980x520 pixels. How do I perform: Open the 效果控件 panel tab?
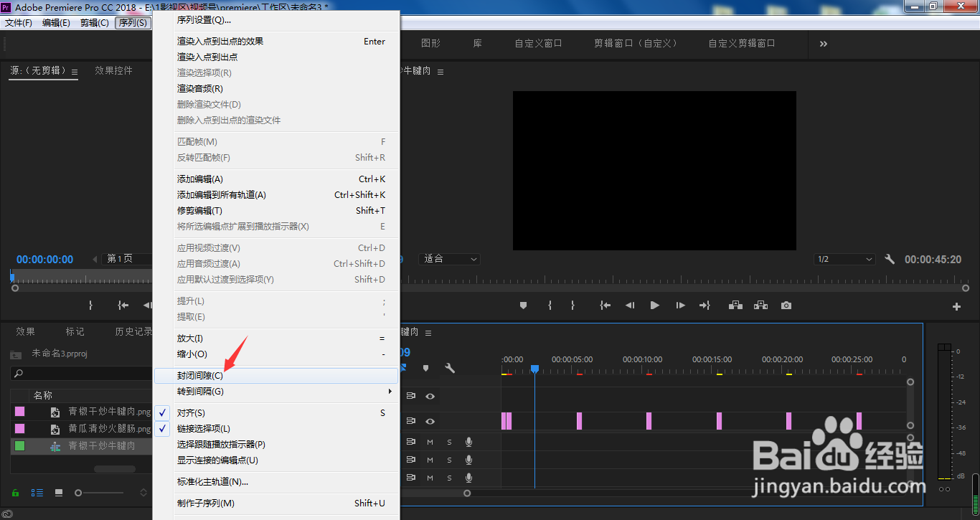[114, 70]
